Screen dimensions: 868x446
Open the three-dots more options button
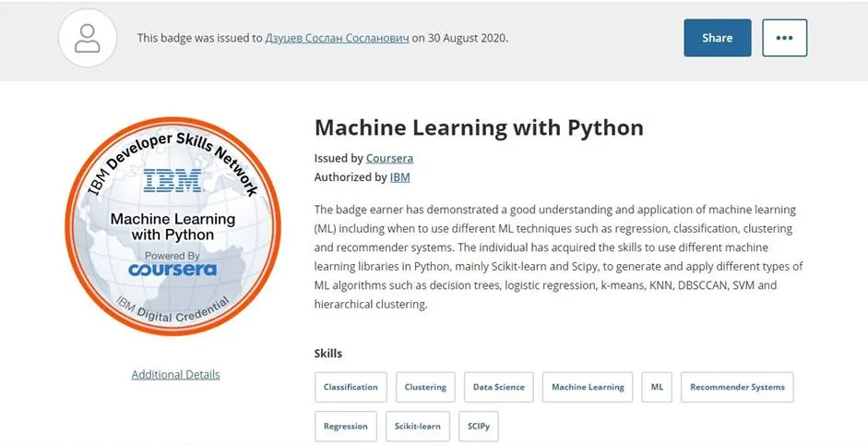pos(784,38)
